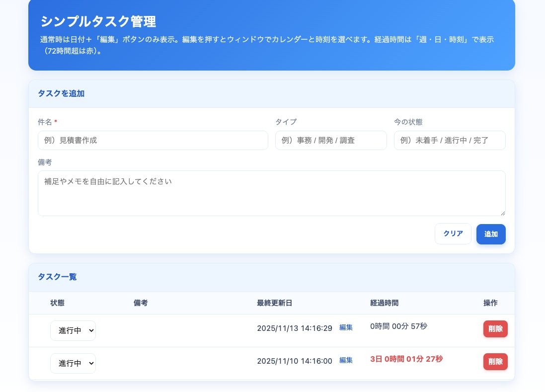Click the 件名 text field
Screen dimensions: 545x392
(x=153, y=141)
